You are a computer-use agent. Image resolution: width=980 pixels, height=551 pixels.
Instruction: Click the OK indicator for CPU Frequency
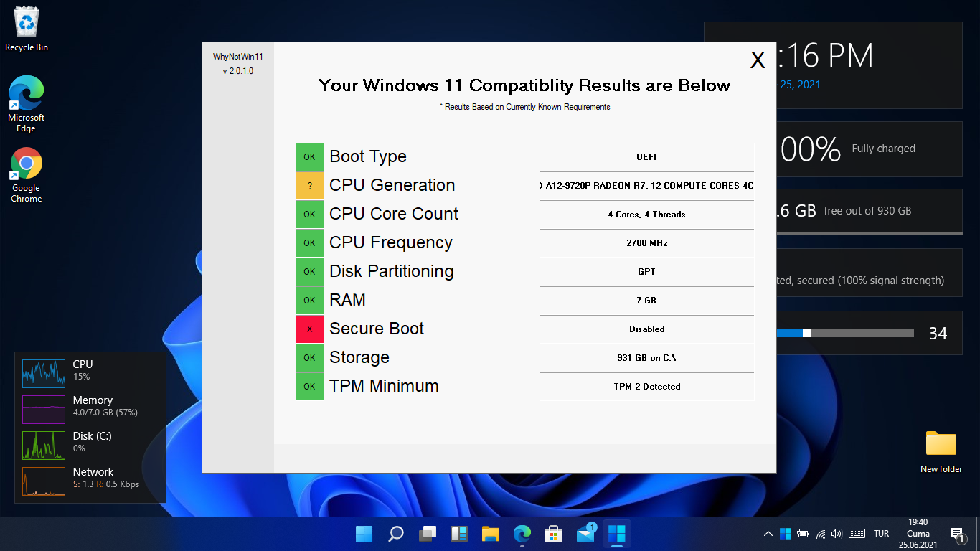(309, 242)
